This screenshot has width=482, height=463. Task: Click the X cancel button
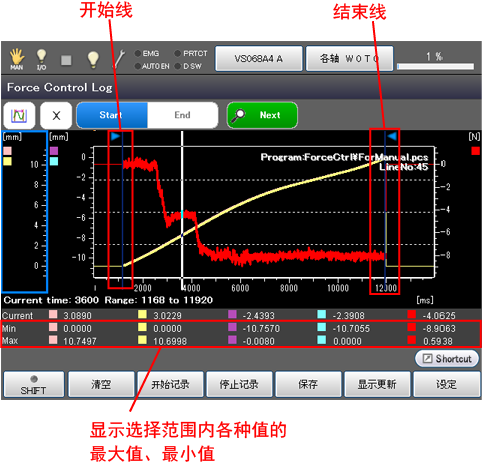click(56, 115)
